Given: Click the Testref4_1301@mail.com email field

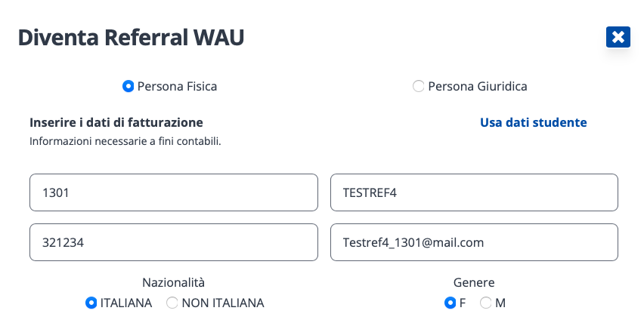Looking at the screenshot, I should 474,242.
